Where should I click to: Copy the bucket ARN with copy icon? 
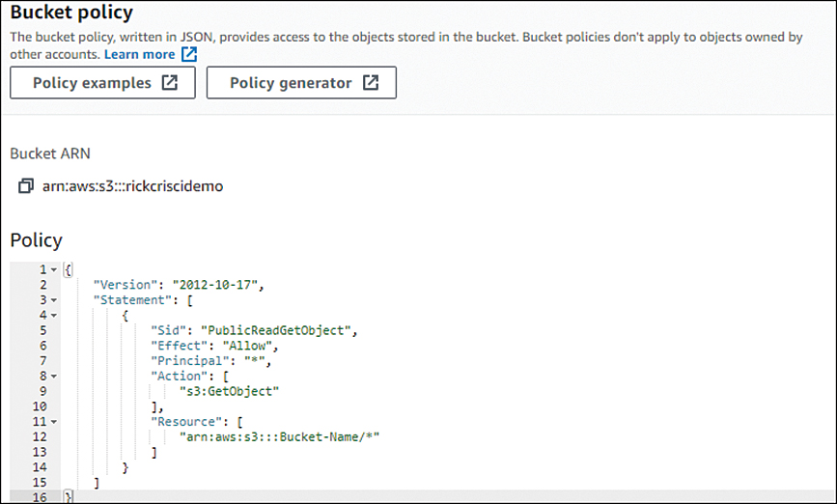[26, 185]
